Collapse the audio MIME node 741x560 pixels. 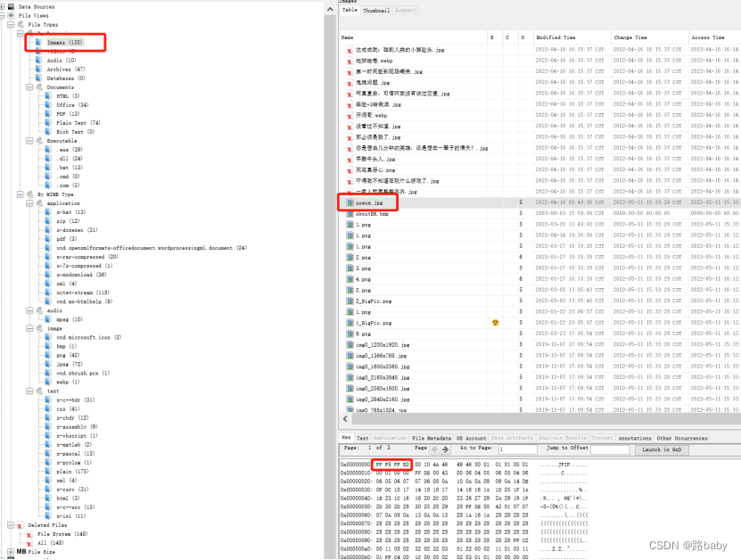click(29, 310)
